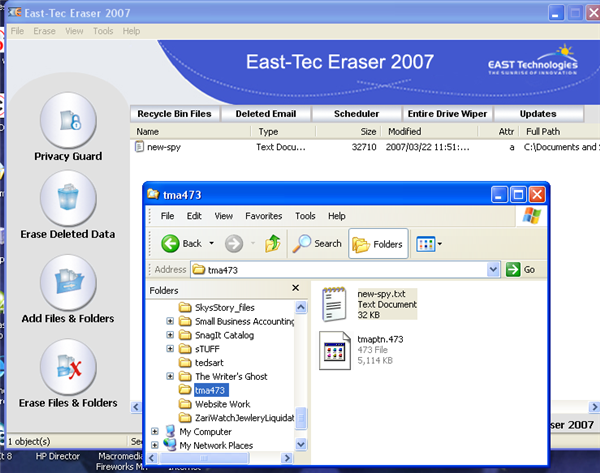Open the Scheduler tab
The height and width of the screenshot is (473, 600).
[x=356, y=114]
